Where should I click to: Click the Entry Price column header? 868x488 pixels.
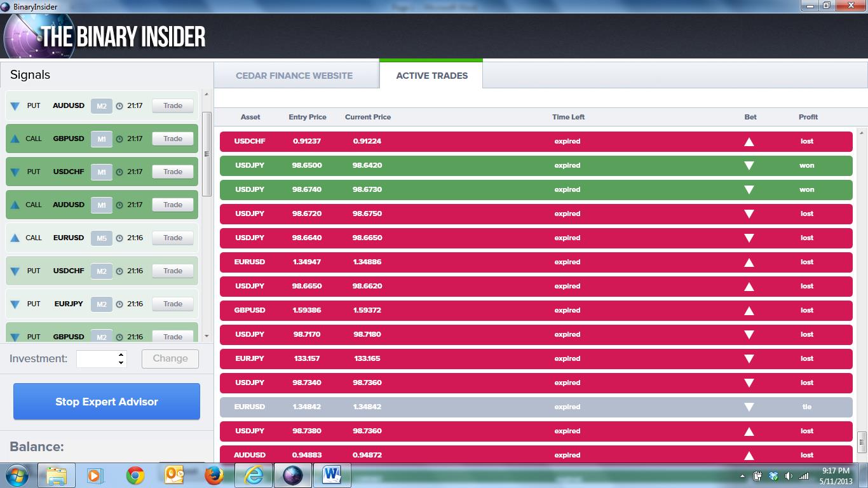308,117
